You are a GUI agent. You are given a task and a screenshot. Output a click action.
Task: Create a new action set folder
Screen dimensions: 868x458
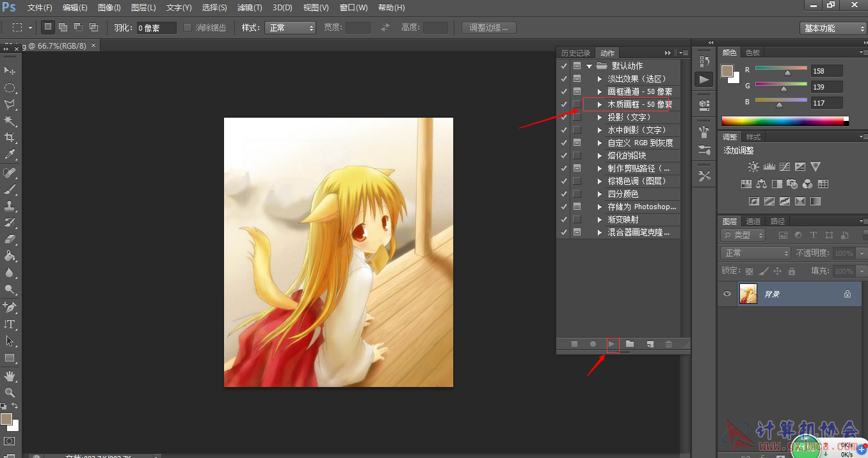click(x=630, y=344)
